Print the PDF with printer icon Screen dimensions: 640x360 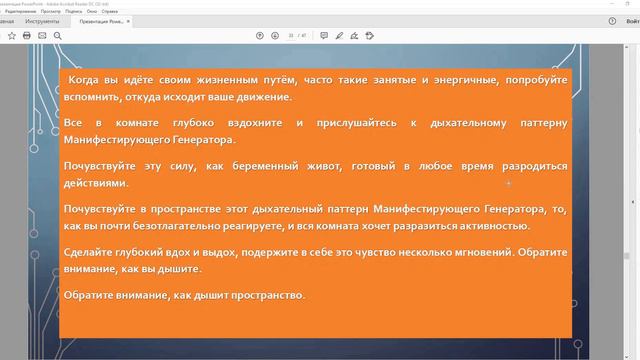coord(27,36)
